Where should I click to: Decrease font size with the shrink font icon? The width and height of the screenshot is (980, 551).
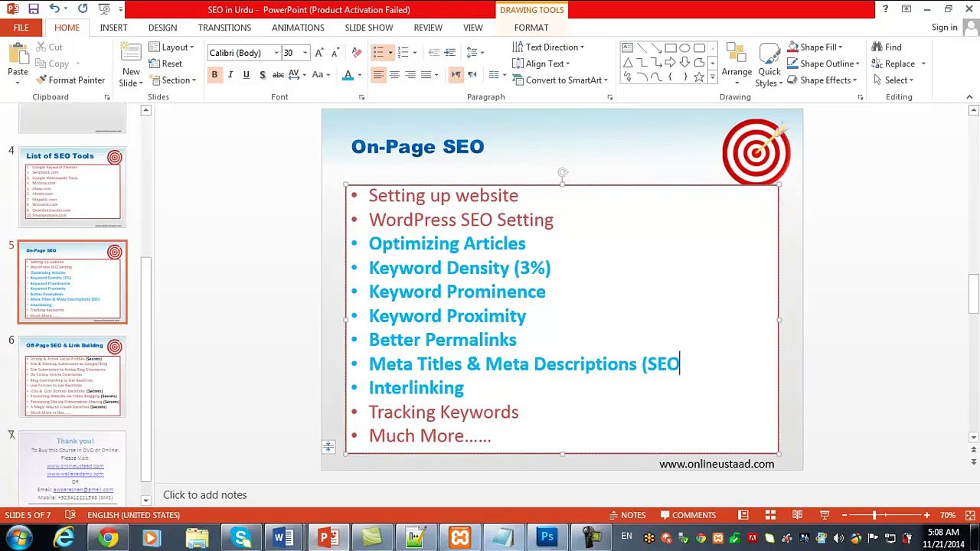(335, 53)
